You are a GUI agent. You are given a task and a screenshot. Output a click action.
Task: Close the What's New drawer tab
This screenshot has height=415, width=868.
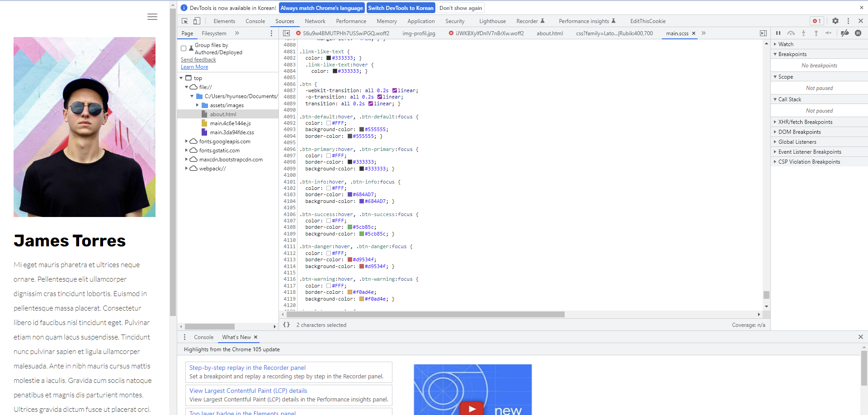pyautogui.click(x=255, y=337)
